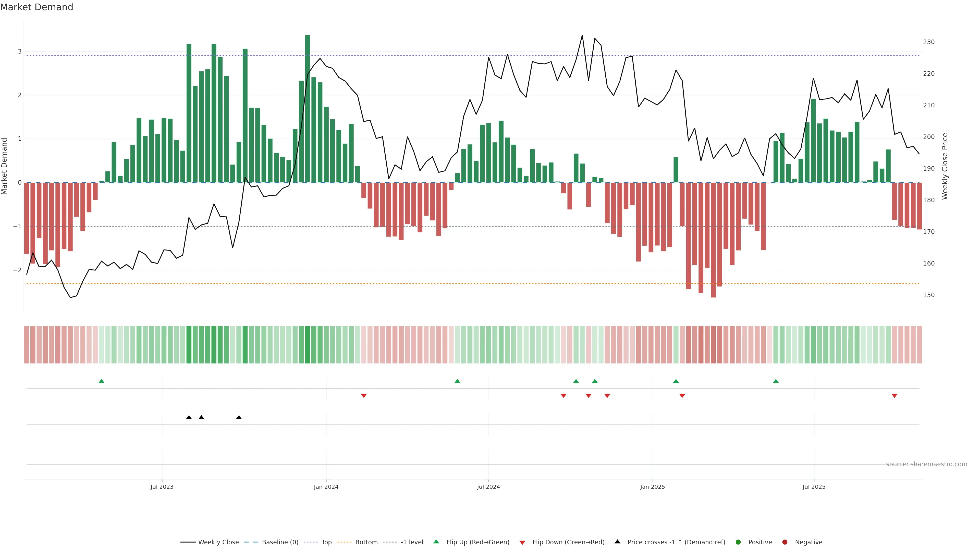Click the Jan 2024 x-axis label
Screen dimensions: 980x551
326,487
